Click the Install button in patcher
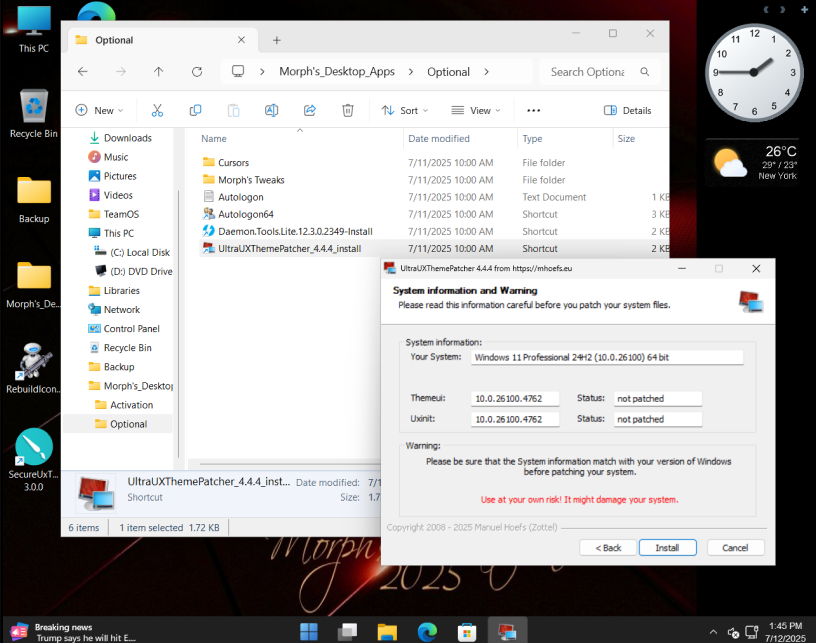 click(667, 548)
